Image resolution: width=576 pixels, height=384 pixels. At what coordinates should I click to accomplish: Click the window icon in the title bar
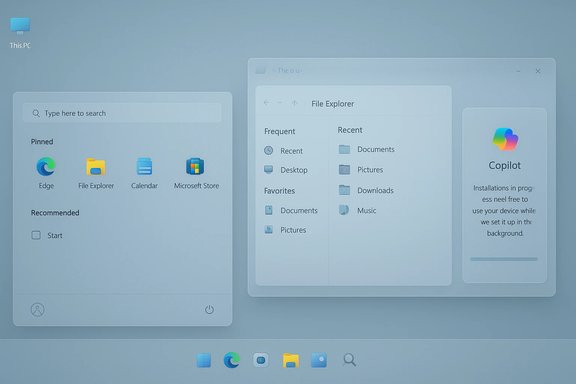260,70
